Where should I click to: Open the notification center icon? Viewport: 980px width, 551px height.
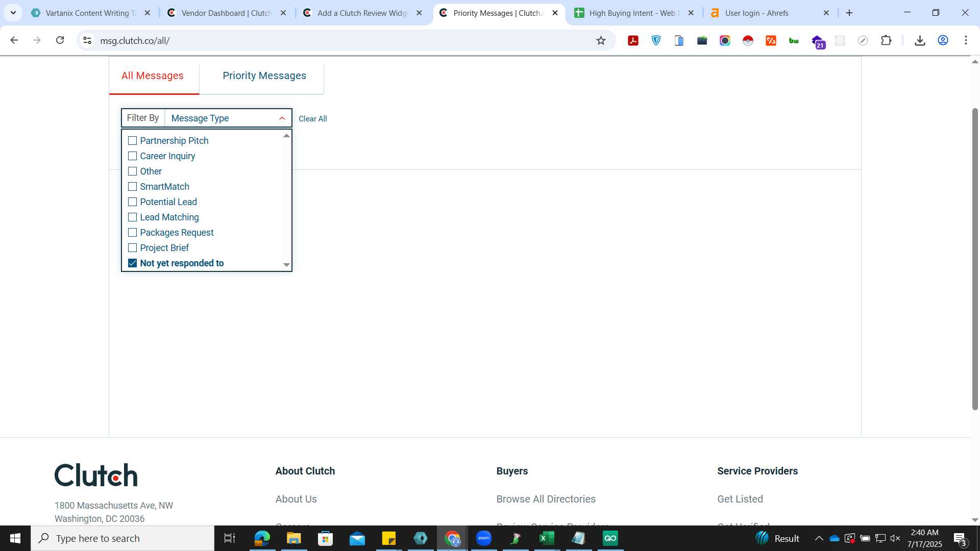point(960,539)
